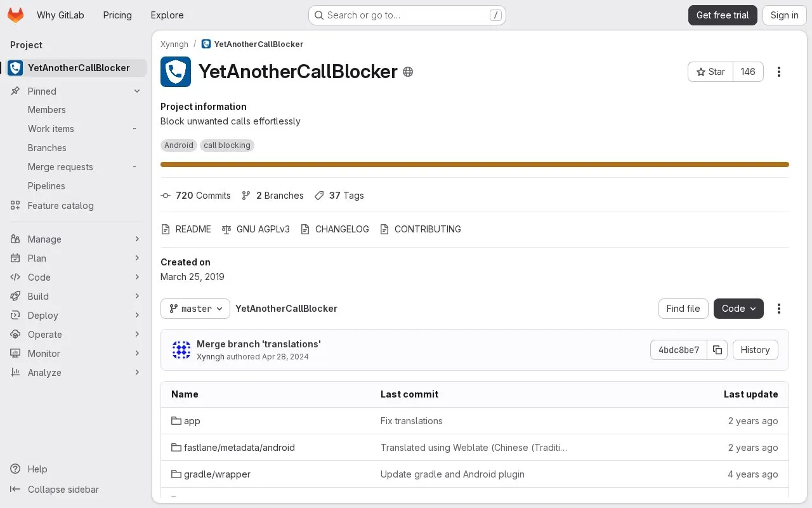812x508 pixels.
Task: Click the repository languages color bar
Action: [x=475, y=164]
